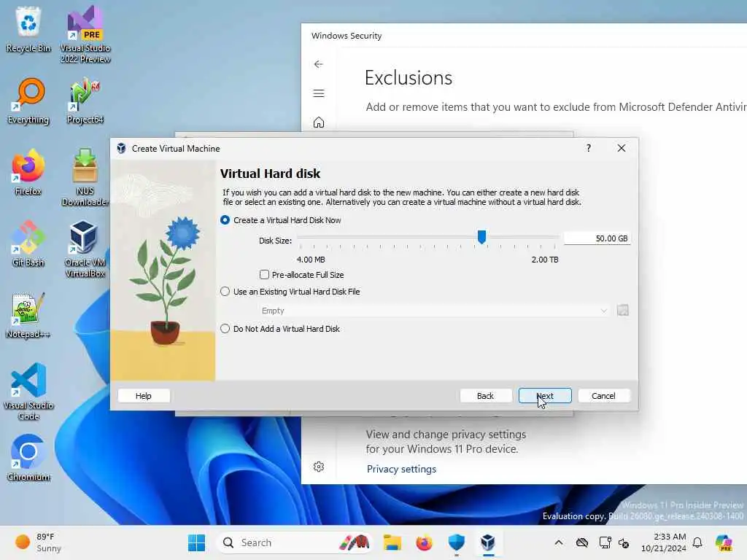Click the back arrow in Windows Security
The width and height of the screenshot is (747, 560).
click(x=319, y=64)
